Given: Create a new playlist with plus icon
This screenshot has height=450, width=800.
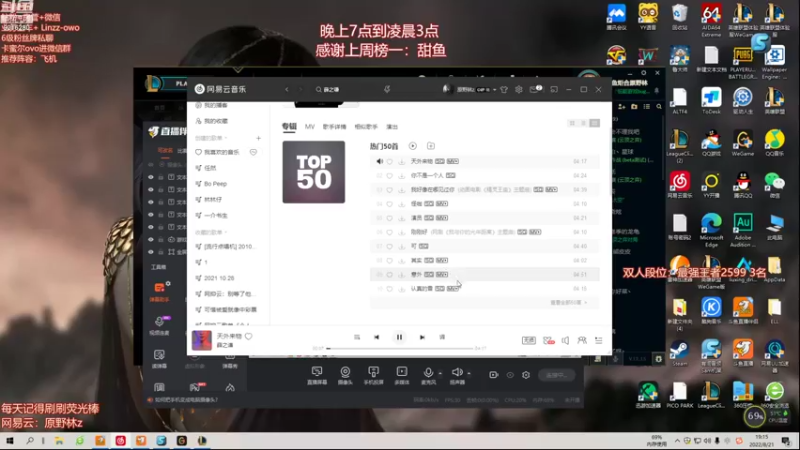Looking at the screenshot, I should click(258, 138).
